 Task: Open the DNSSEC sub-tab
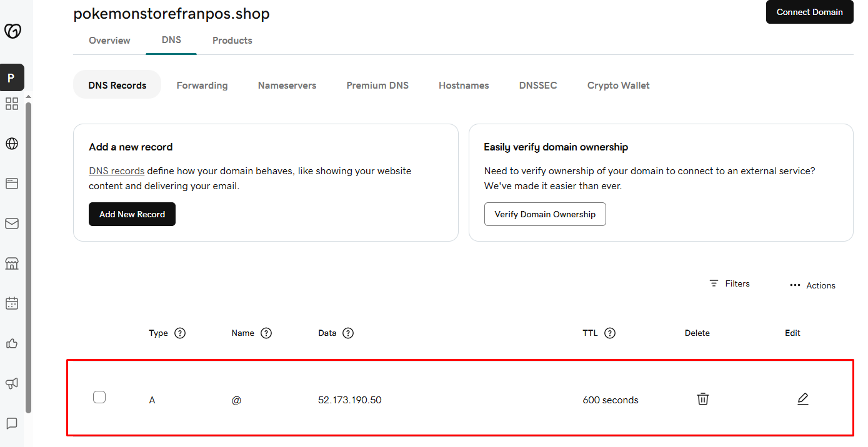[538, 86]
